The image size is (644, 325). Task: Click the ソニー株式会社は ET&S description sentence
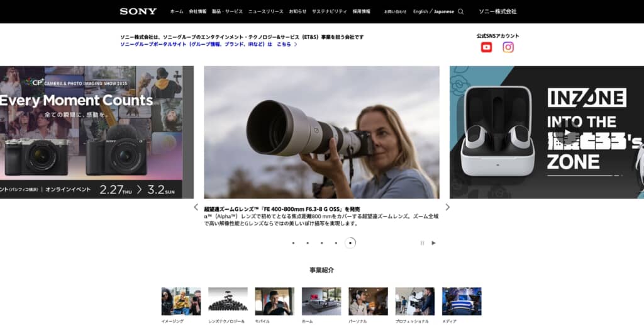(x=242, y=37)
